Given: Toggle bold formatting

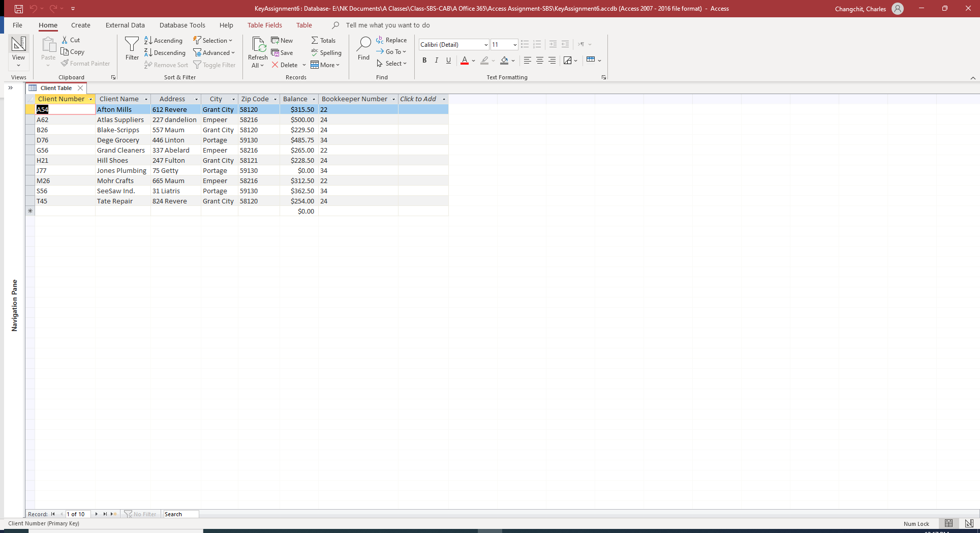Looking at the screenshot, I should 424,61.
